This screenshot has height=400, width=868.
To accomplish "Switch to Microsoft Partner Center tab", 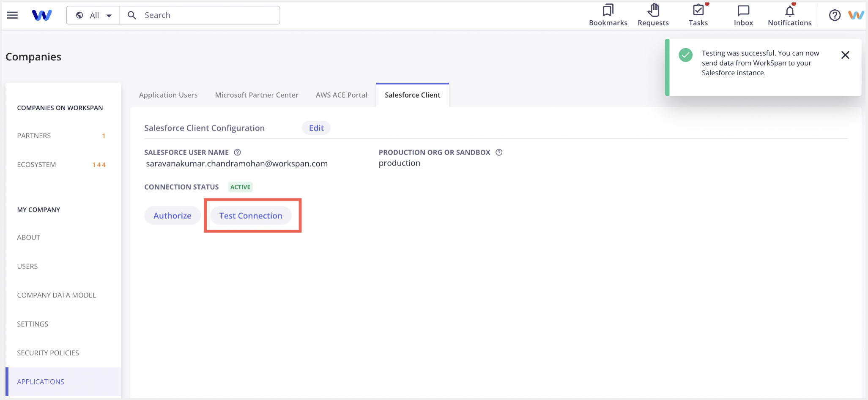I will 257,95.
